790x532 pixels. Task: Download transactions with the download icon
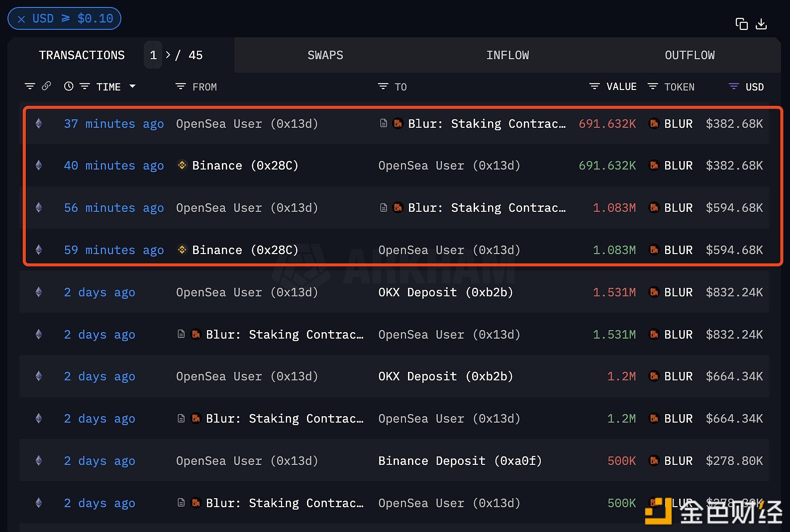tap(761, 24)
